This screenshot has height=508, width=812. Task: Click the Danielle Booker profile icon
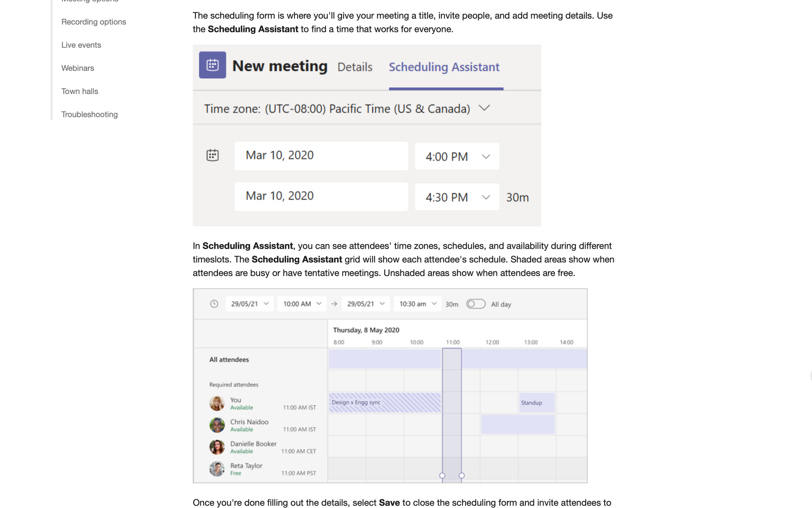(216, 447)
